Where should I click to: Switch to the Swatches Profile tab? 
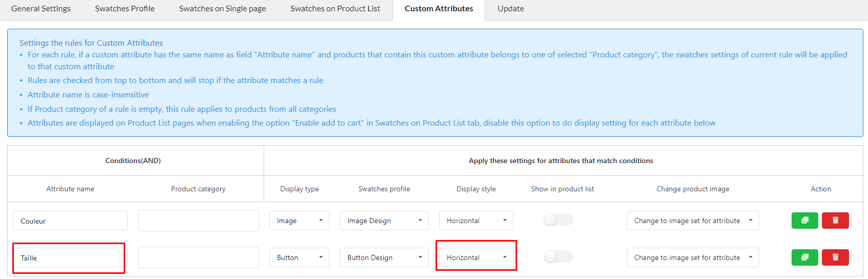pos(125,9)
